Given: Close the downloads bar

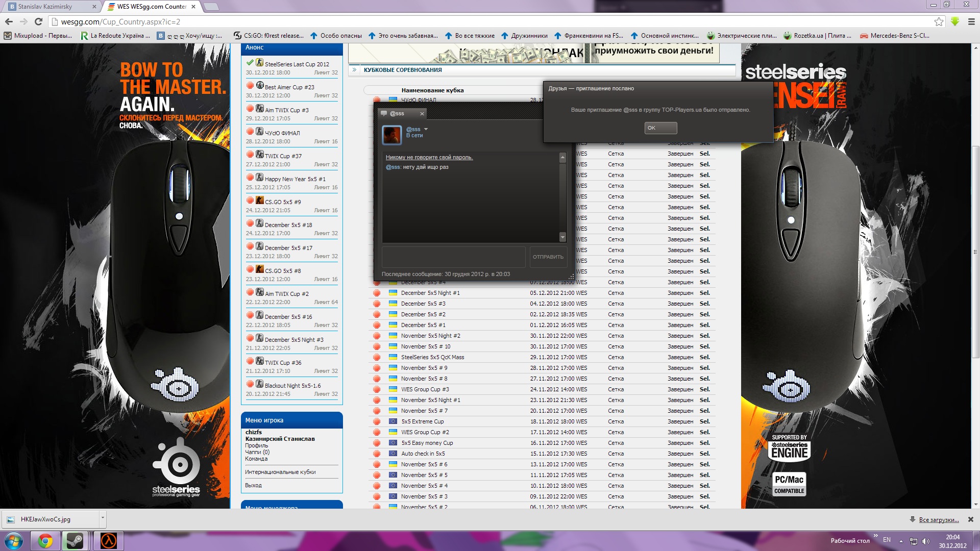Looking at the screenshot, I should (x=971, y=519).
